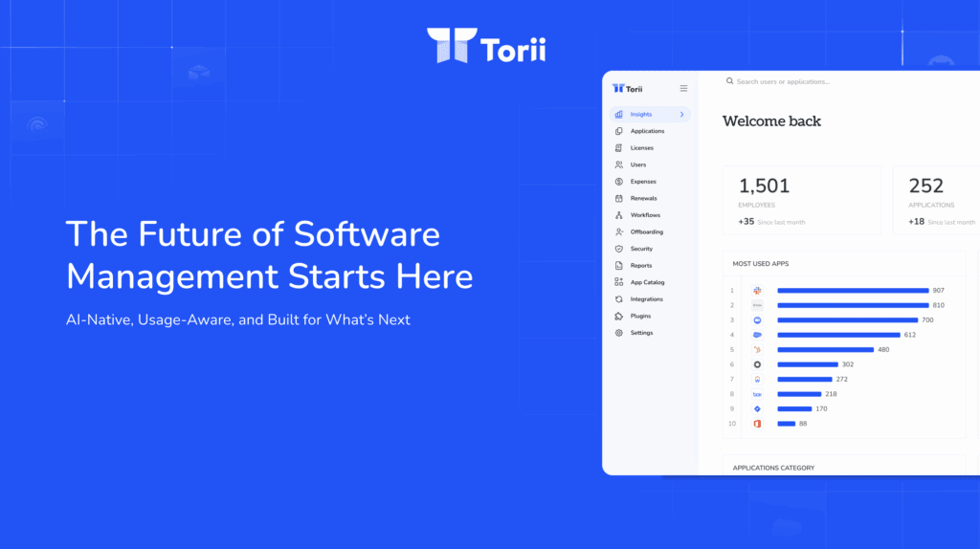Open the Integrations sidebar item
This screenshot has height=549, width=980.
[x=650, y=299]
